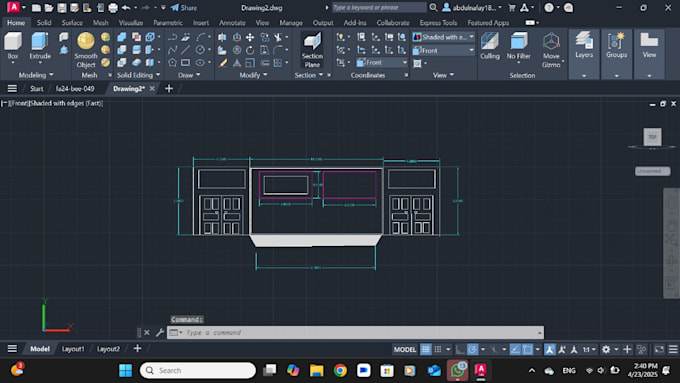Screen dimensions: 680x383
Task: Open the 1:1 annotation scale dropdown
Action: coord(589,349)
